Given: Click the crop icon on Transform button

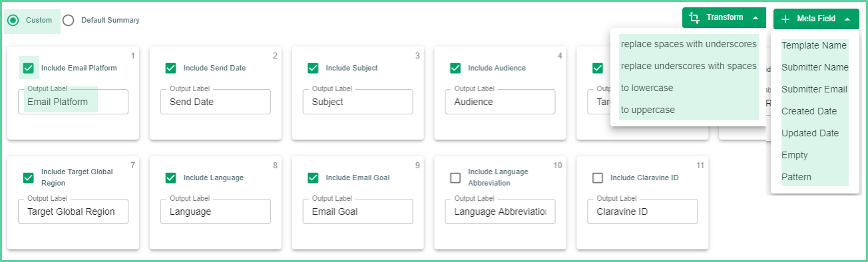Looking at the screenshot, I should point(695,18).
